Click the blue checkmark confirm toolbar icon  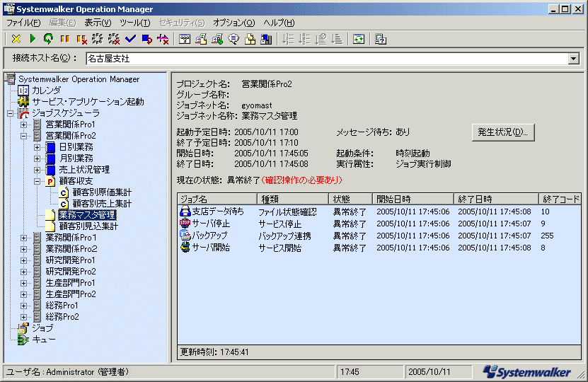tap(129, 39)
